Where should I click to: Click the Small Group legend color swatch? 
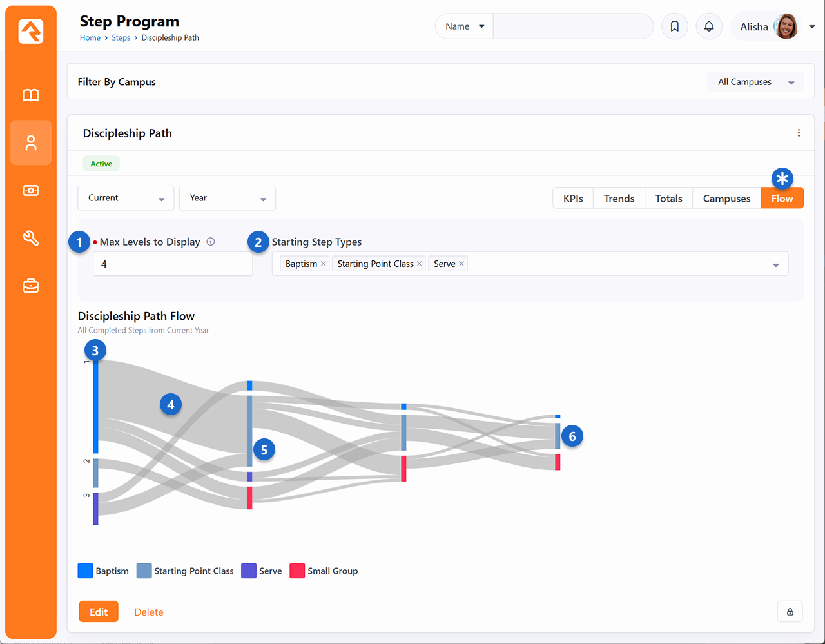pyautogui.click(x=297, y=571)
